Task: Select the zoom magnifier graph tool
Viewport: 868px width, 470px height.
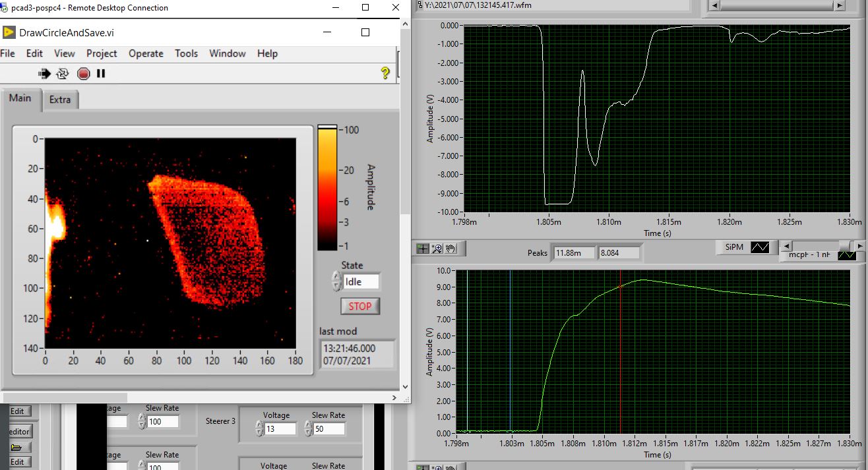Action: [437, 249]
